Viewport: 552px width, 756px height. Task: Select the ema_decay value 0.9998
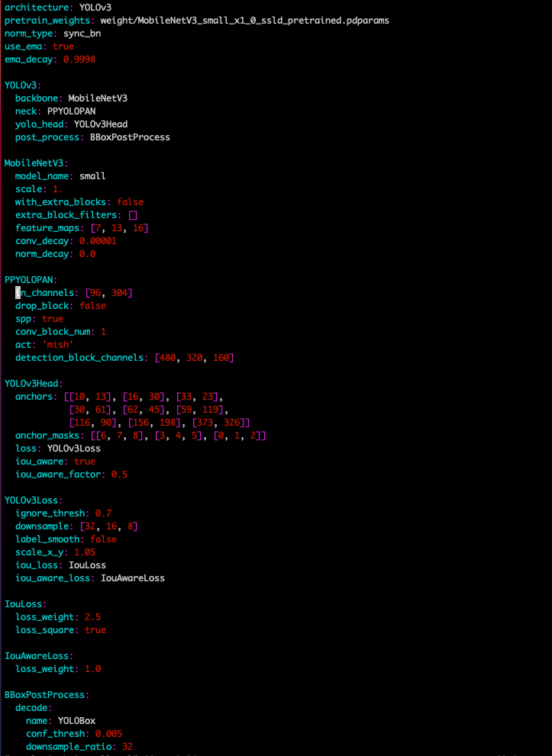click(79, 60)
